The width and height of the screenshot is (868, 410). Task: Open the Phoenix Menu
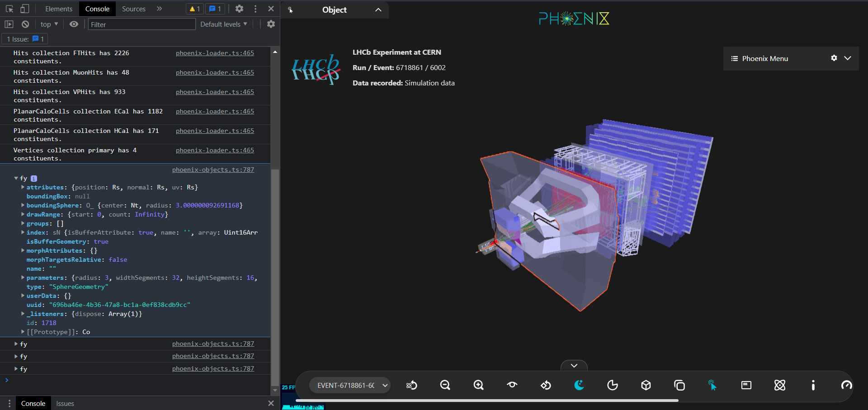point(765,58)
